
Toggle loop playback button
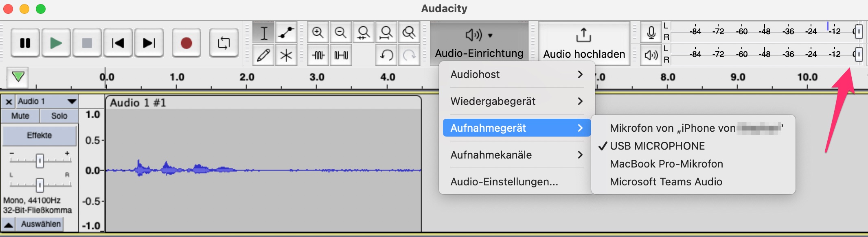(x=224, y=43)
